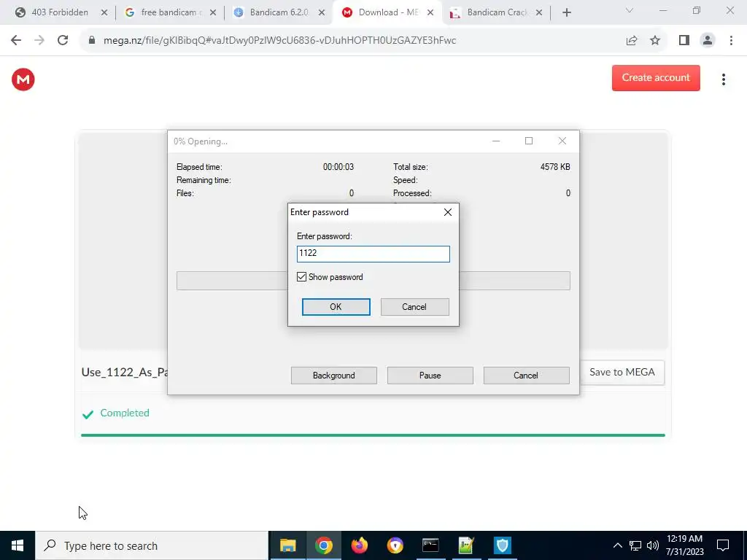747x560 pixels.
Task: Click the browser forward arrow
Action: (x=39, y=41)
